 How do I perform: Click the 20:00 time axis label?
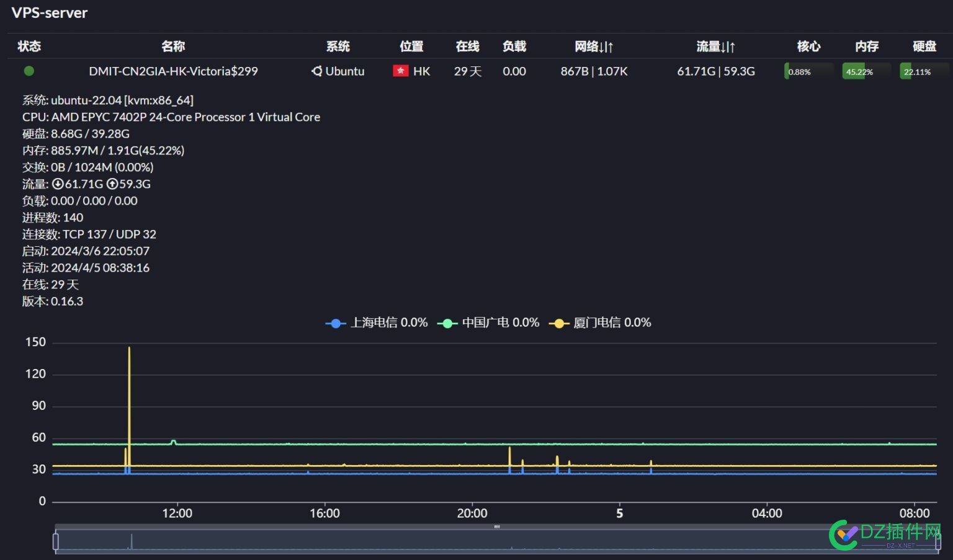point(472,513)
